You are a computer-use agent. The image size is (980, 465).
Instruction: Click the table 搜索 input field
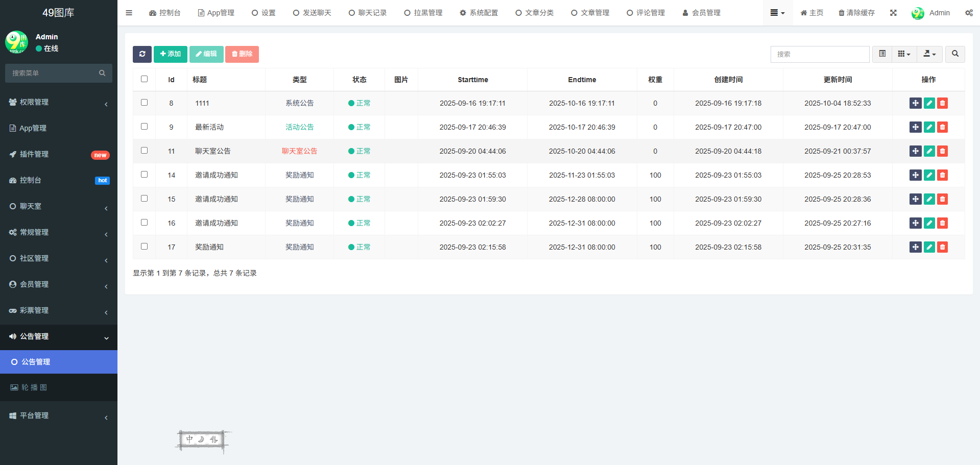[x=819, y=54]
